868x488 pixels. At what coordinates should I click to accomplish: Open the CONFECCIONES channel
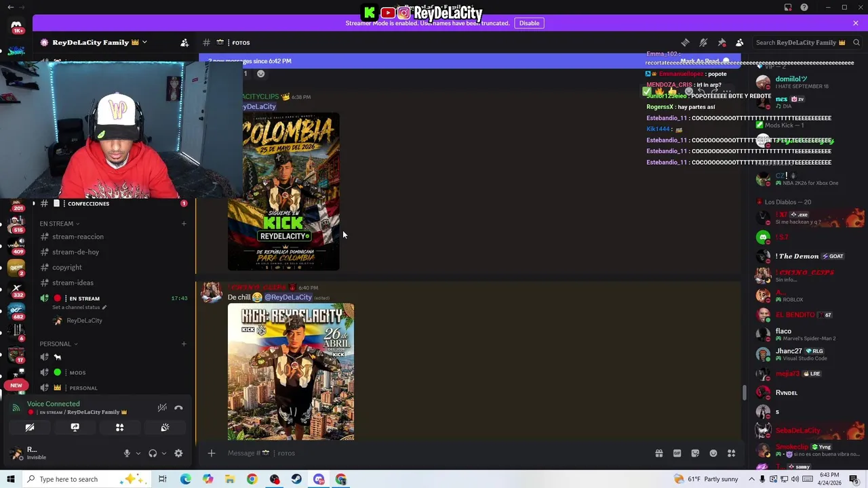tap(88, 203)
